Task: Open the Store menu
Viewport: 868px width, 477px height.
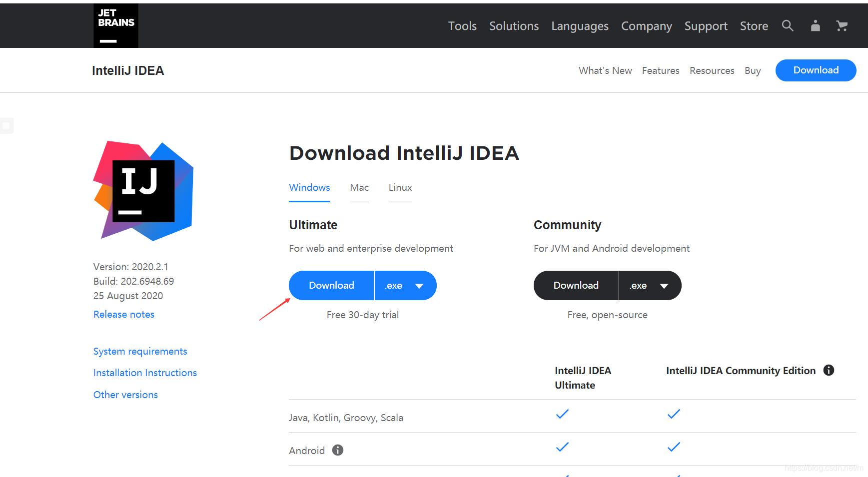Action: pyautogui.click(x=754, y=26)
